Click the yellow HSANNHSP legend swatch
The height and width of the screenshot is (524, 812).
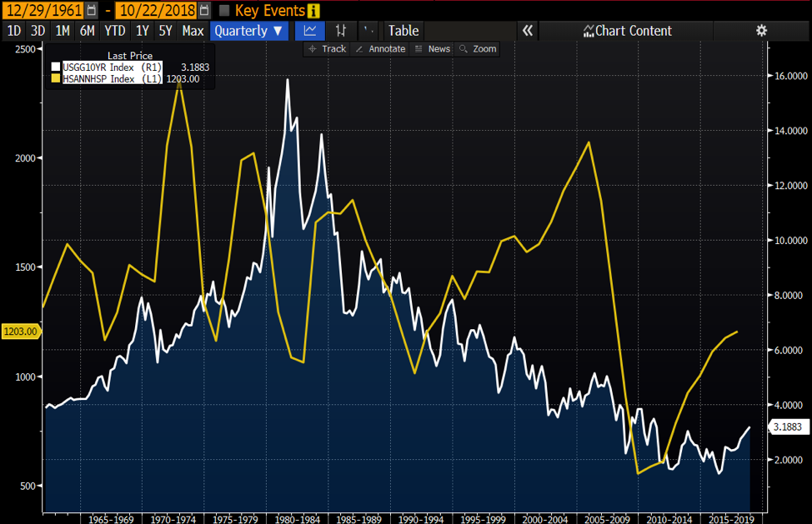pyautogui.click(x=56, y=78)
